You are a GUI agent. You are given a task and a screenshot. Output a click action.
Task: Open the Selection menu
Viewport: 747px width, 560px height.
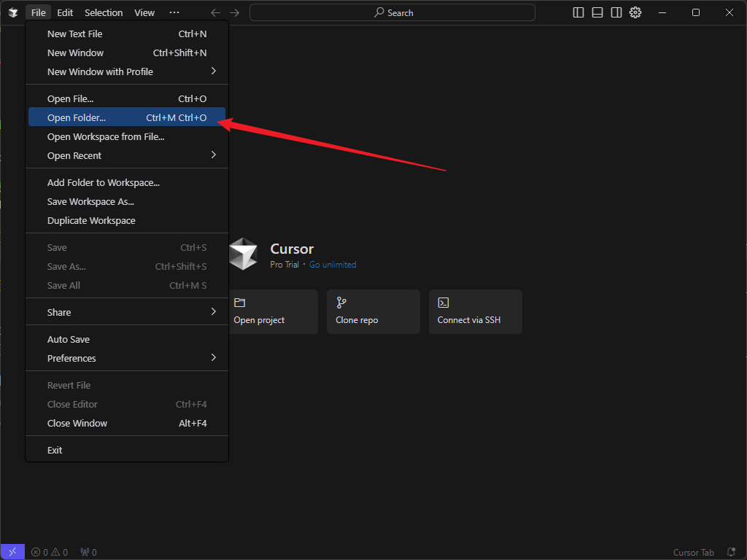pyautogui.click(x=104, y=13)
